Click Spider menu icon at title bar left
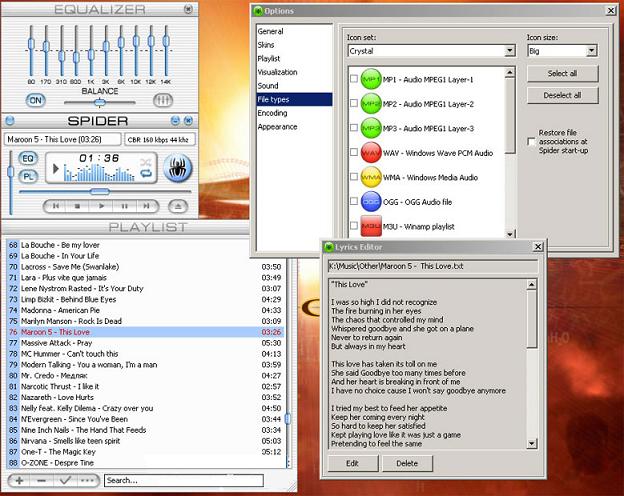Image resolution: width=624 pixels, height=496 pixels. click(10, 120)
